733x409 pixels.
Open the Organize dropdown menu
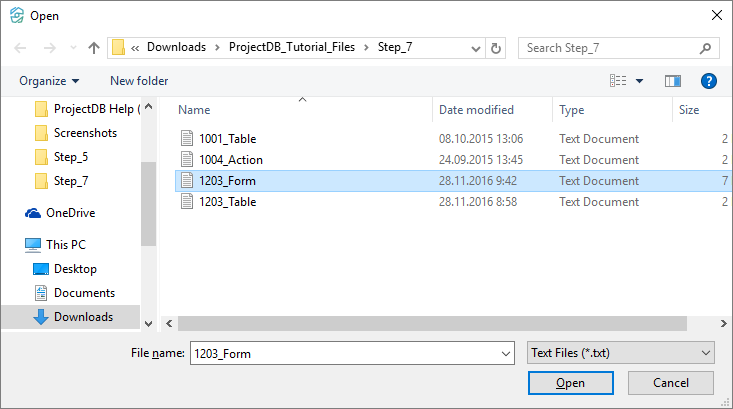point(49,81)
